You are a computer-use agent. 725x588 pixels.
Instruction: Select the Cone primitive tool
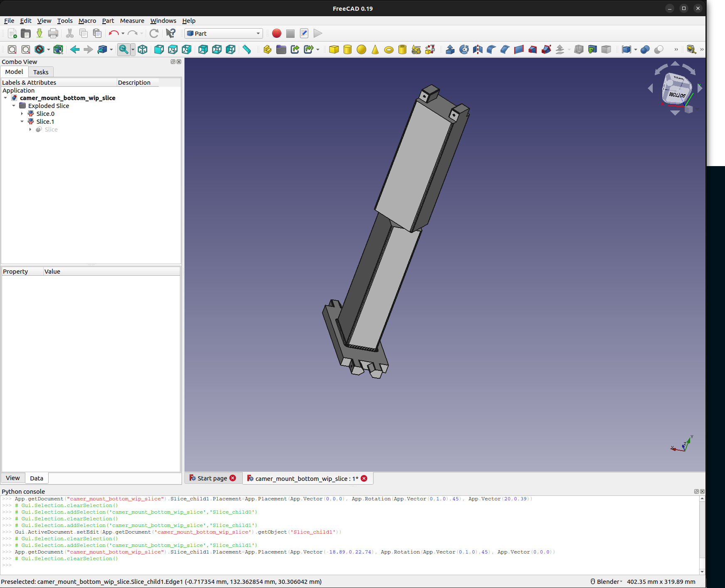tap(375, 49)
